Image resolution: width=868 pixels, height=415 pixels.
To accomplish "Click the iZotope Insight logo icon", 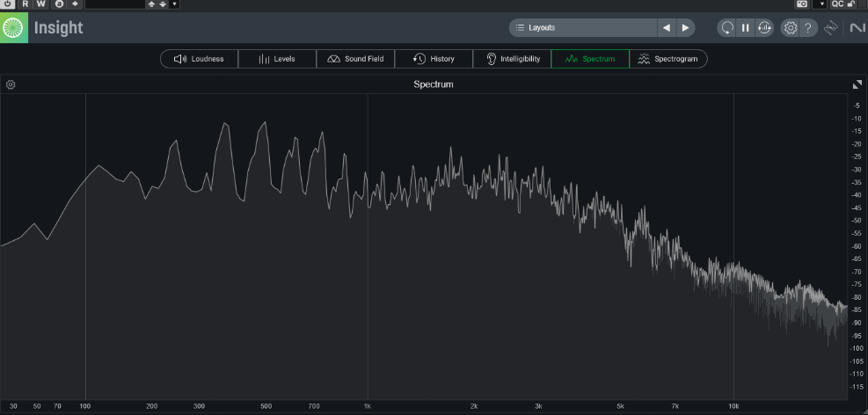I will pyautogui.click(x=14, y=27).
